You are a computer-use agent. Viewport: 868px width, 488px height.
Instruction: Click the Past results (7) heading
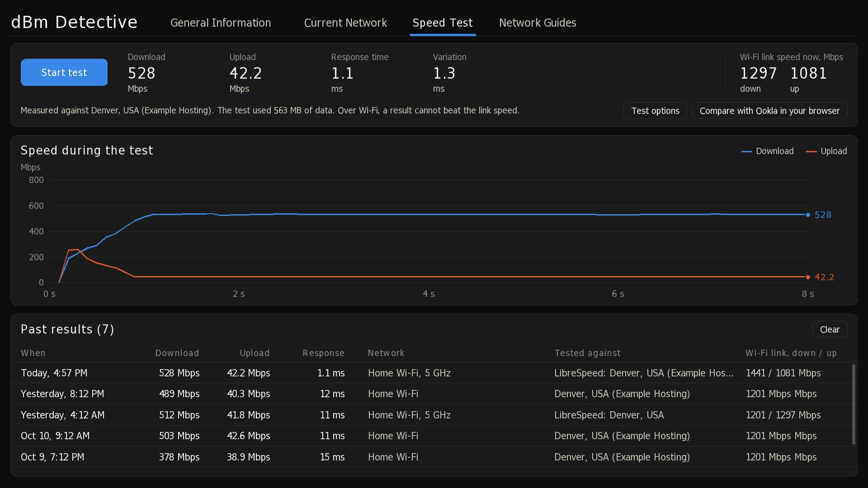click(x=67, y=329)
